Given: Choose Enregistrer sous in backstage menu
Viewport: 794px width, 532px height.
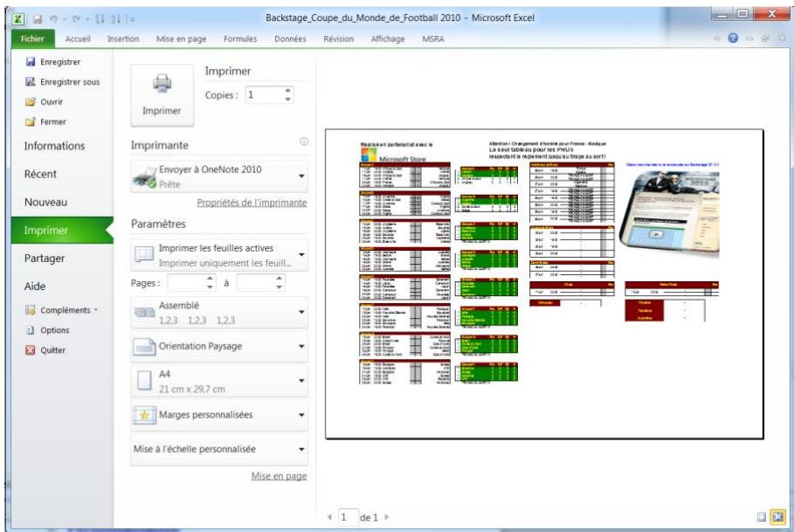Looking at the screenshot, I should tap(63, 82).
